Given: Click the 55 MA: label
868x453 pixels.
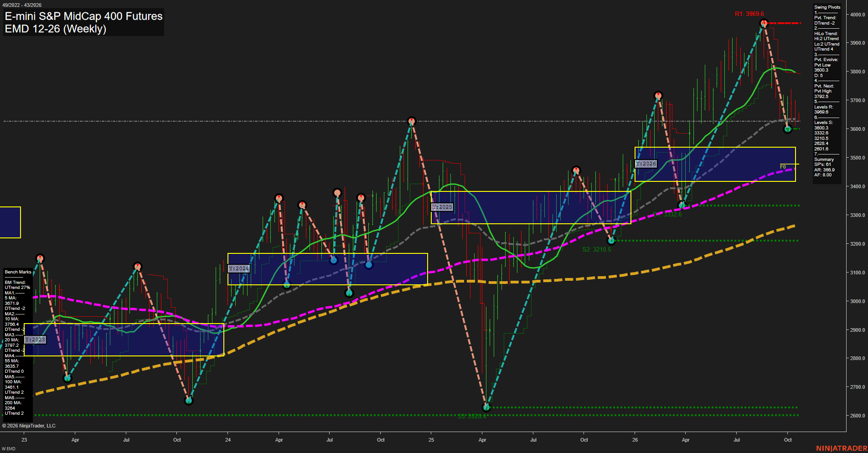Looking at the screenshot, I should (x=12, y=361).
